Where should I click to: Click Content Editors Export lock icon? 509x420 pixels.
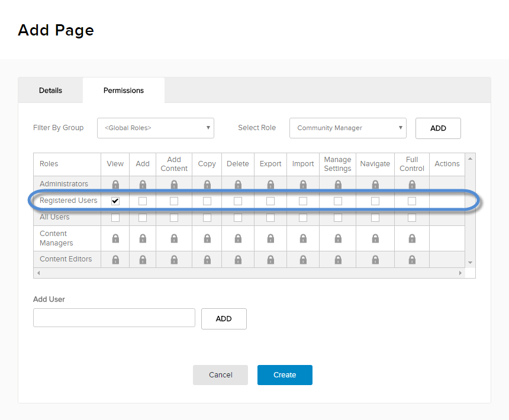point(270,260)
